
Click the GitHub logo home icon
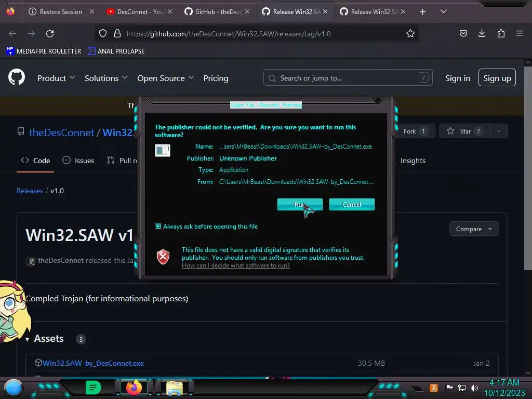click(17, 77)
